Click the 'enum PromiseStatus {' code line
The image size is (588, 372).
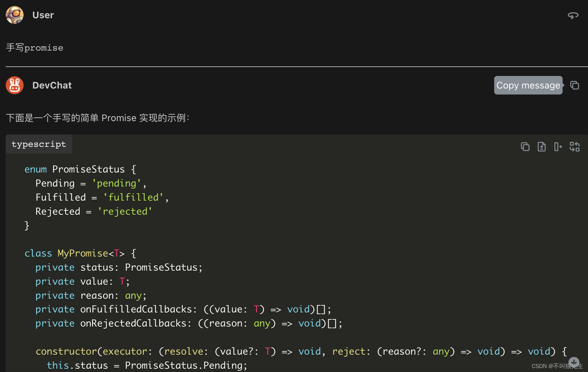pos(80,169)
